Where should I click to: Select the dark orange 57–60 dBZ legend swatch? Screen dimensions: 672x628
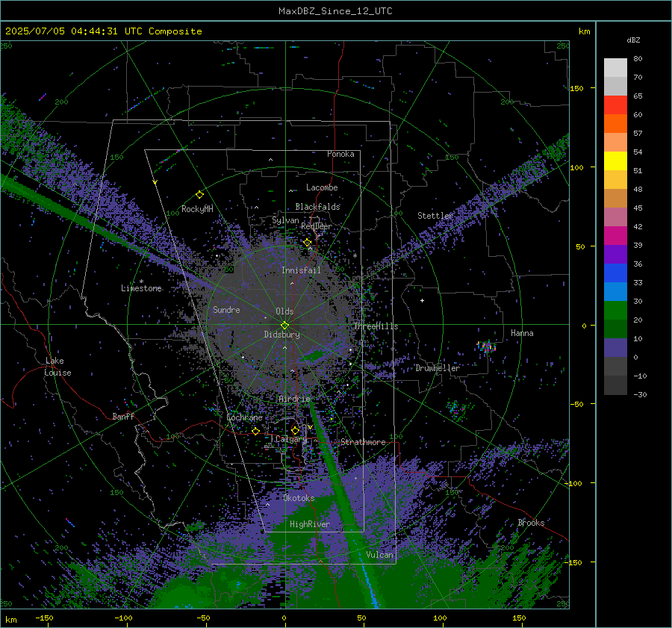pos(615,124)
